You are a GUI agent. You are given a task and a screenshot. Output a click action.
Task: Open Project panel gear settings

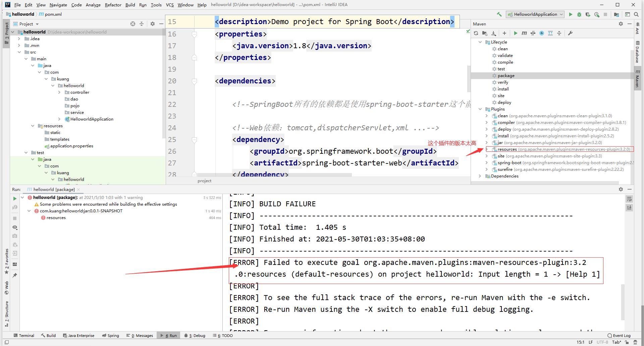pyautogui.click(x=153, y=24)
